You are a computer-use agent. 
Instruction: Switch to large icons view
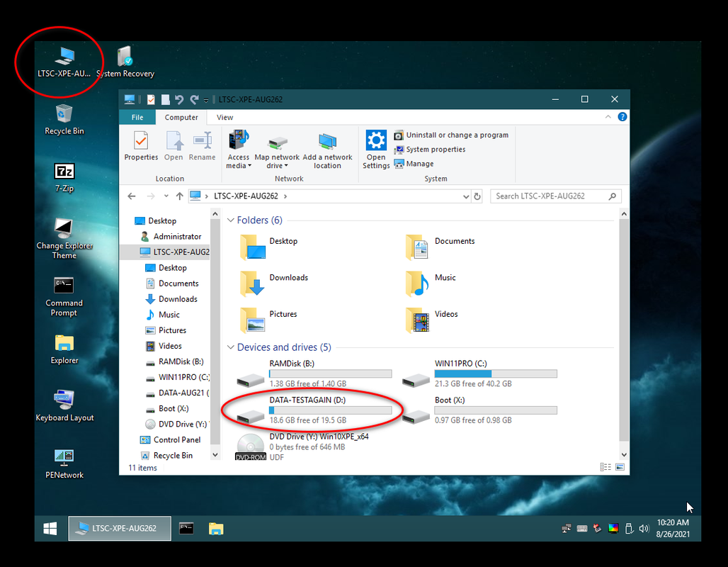[620, 467]
